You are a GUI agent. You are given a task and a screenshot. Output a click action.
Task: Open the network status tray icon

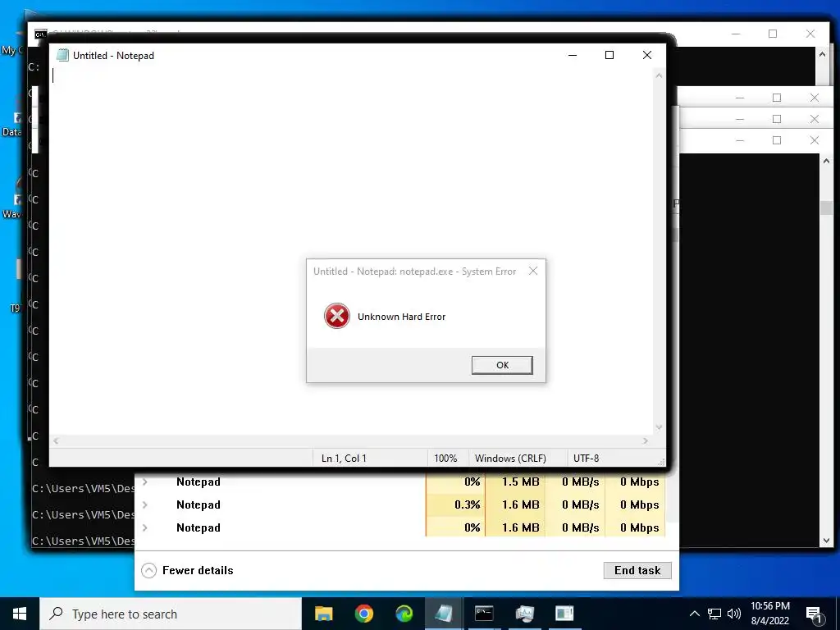714,614
